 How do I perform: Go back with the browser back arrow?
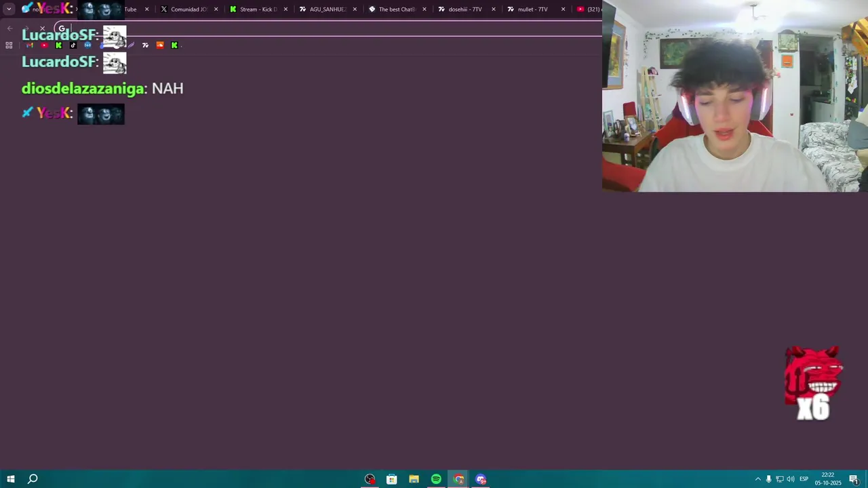pos(9,28)
